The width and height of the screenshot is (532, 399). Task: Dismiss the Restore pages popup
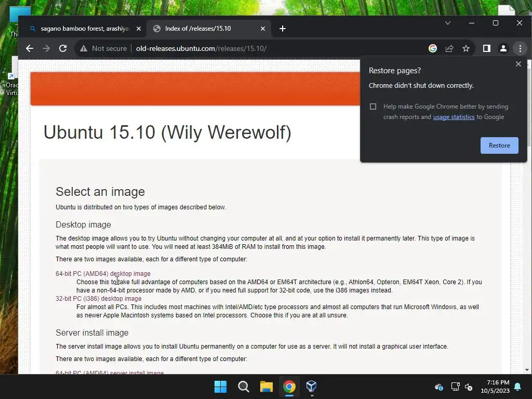coord(518,64)
